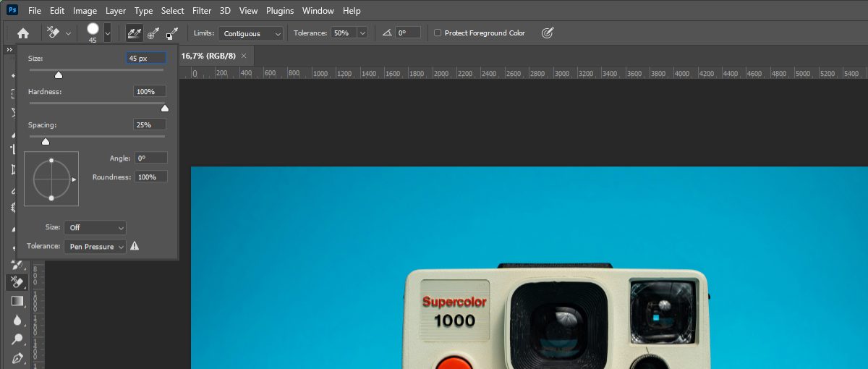Toggle pressure for size icon
868x369 pixels.
[x=548, y=33]
